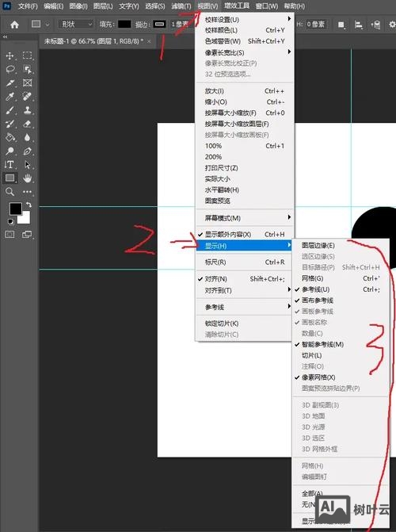
Task: Open the Edit Toolbar three-dots icon
Action: point(27,192)
